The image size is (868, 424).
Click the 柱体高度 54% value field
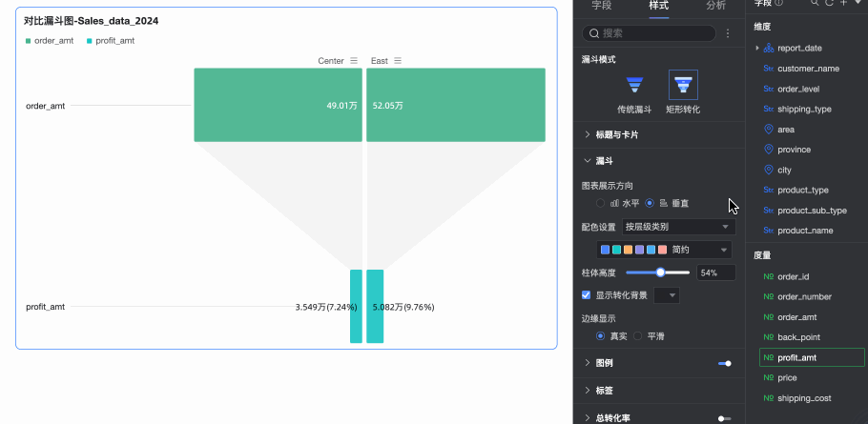[715, 273]
